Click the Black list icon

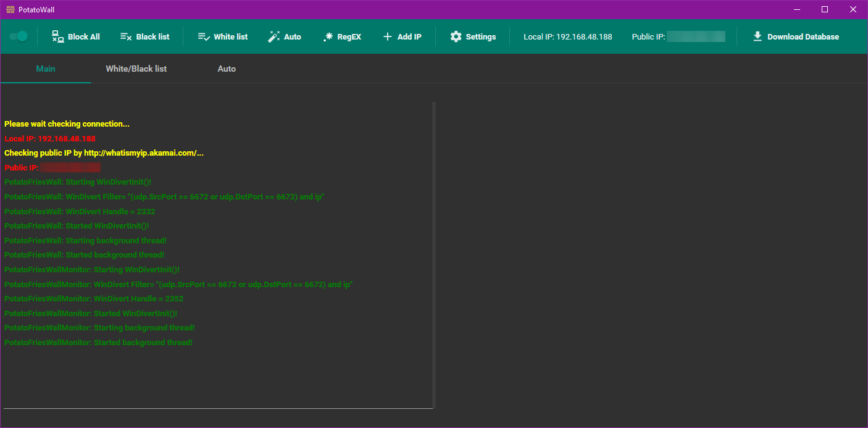pos(126,36)
